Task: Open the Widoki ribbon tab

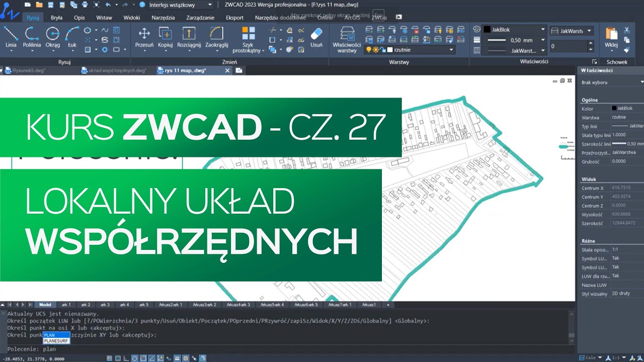Action: tap(131, 17)
